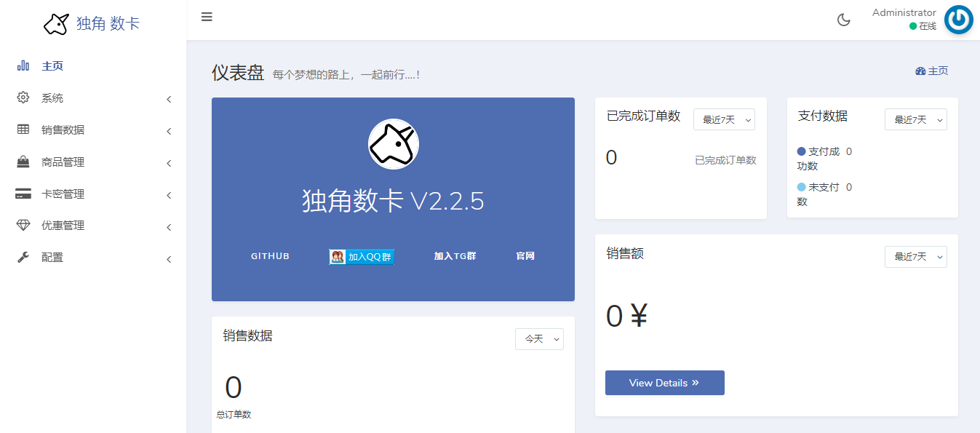
Task: Open the 已完成订单数 time range dropdown
Action: click(724, 119)
